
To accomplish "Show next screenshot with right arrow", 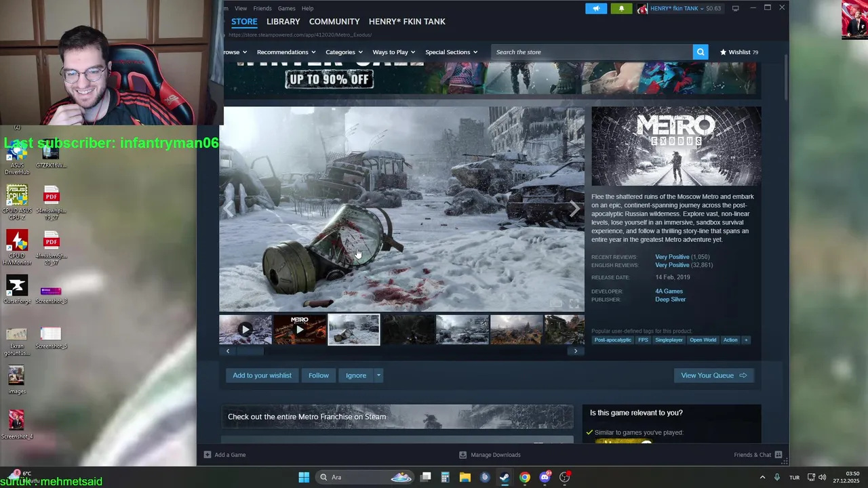I will tap(574, 209).
